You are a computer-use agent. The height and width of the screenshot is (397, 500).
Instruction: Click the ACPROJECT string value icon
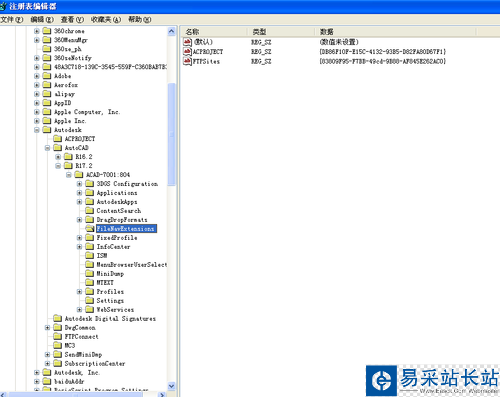(x=187, y=52)
